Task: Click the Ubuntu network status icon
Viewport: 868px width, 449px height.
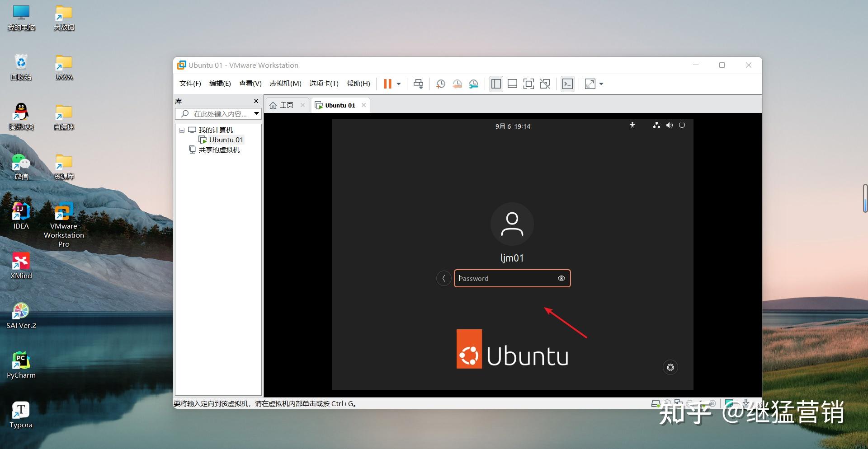Action: tap(656, 126)
